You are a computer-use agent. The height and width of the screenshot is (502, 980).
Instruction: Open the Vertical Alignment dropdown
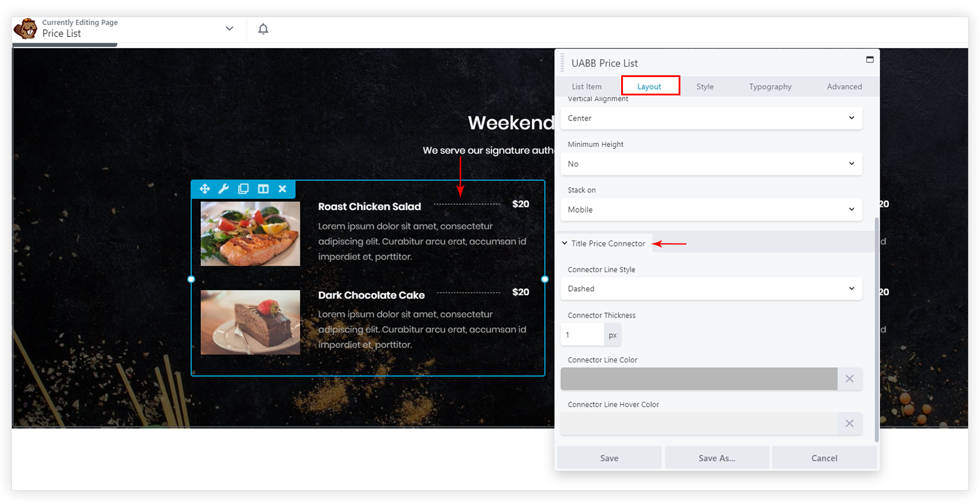coord(711,118)
